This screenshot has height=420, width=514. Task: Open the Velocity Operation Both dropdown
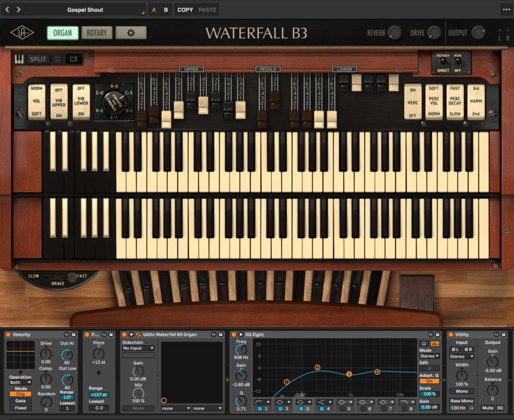tap(20, 382)
